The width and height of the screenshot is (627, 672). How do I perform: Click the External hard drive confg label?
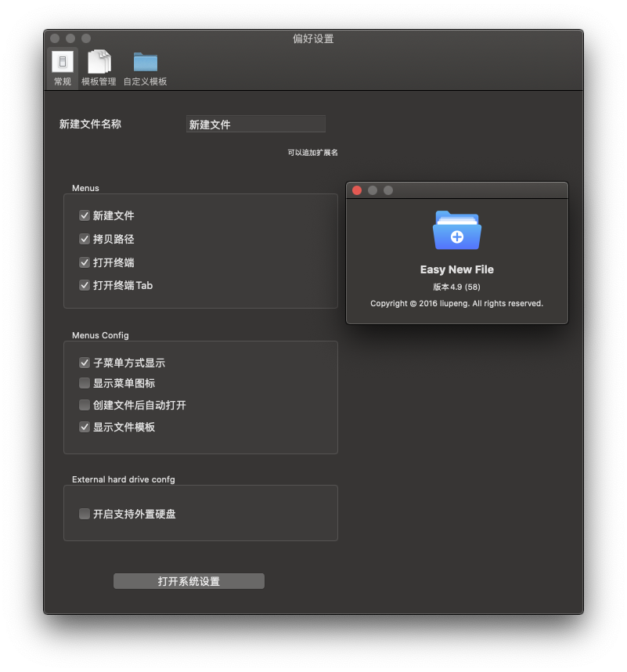(x=124, y=479)
